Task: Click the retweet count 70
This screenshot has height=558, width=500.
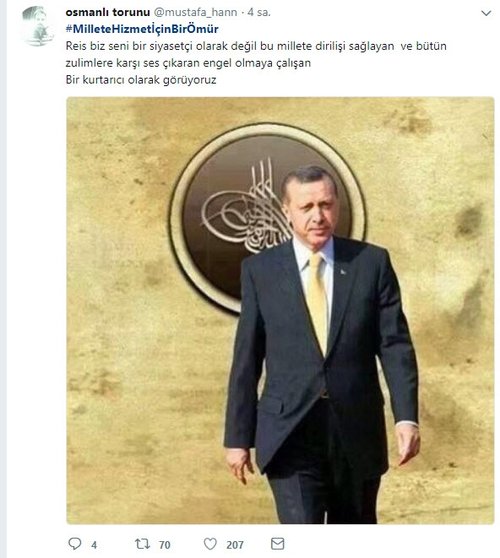Action: coord(164,545)
